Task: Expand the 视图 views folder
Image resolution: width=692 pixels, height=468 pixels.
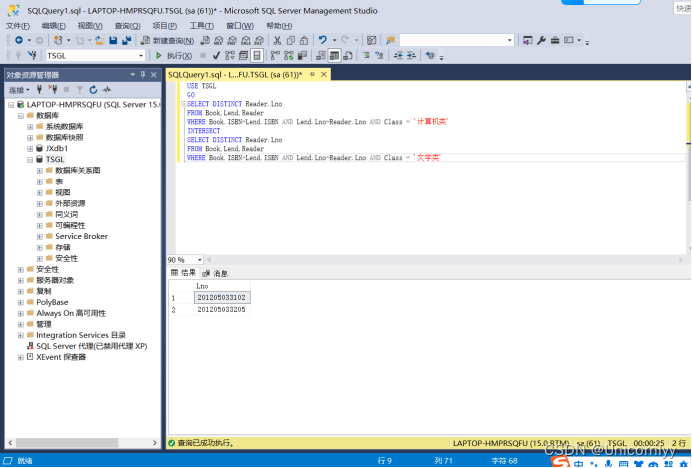Action: tap(40, 192)
